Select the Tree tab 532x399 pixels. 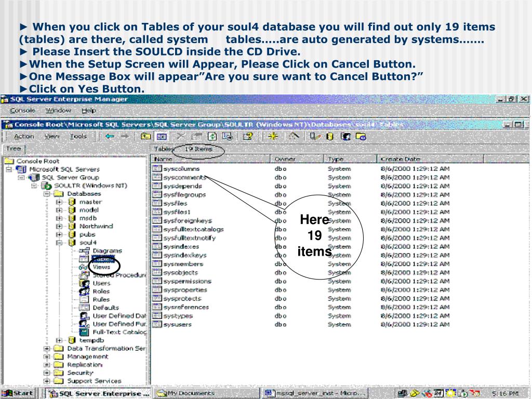14,149
